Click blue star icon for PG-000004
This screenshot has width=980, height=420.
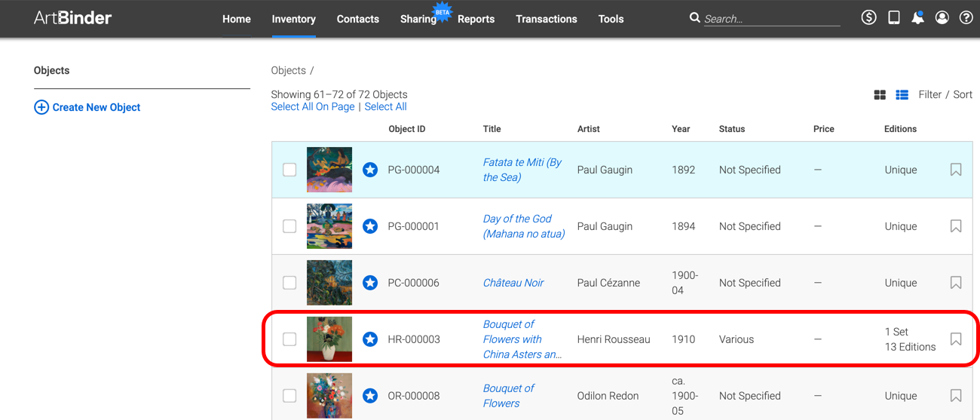pos(370,170)
